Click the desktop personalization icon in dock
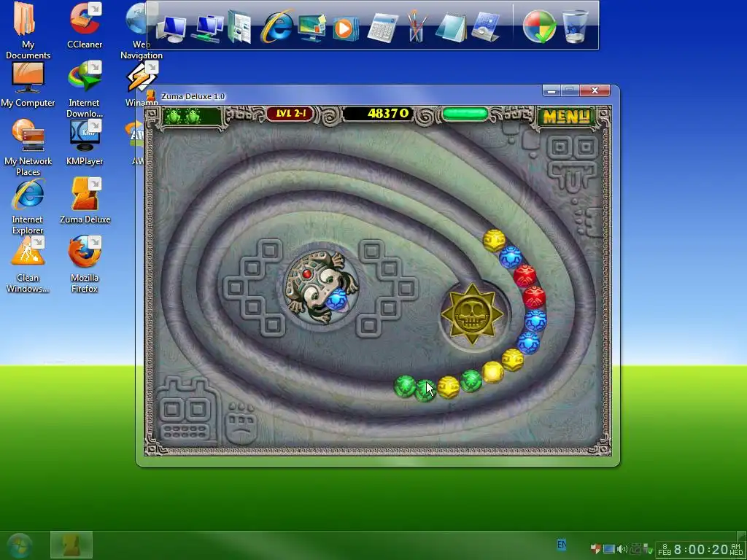Screen dimensions: 747x560 (311, 28)
